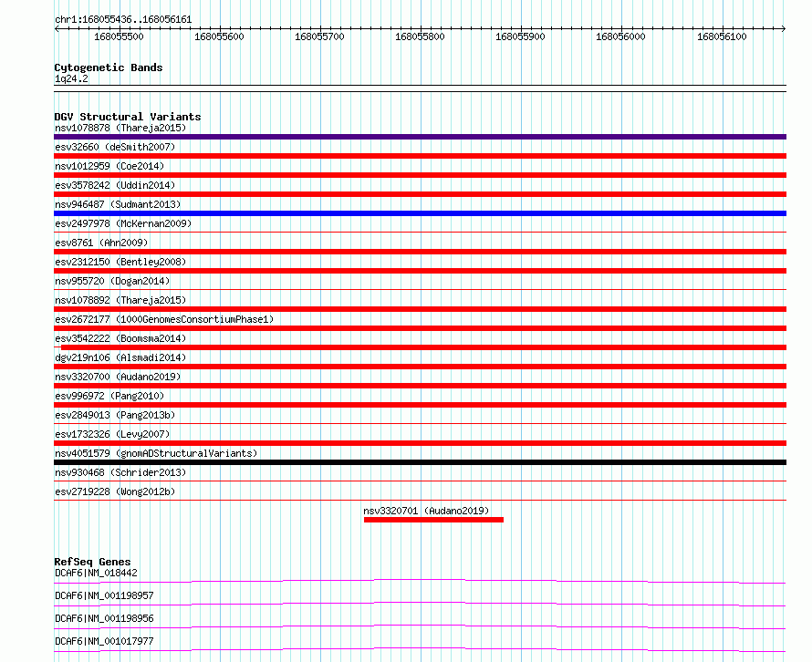Screen dimensions: 812x662
Task: Select esv1732326 (Levy2007) label
Action: tap(112, 434)
